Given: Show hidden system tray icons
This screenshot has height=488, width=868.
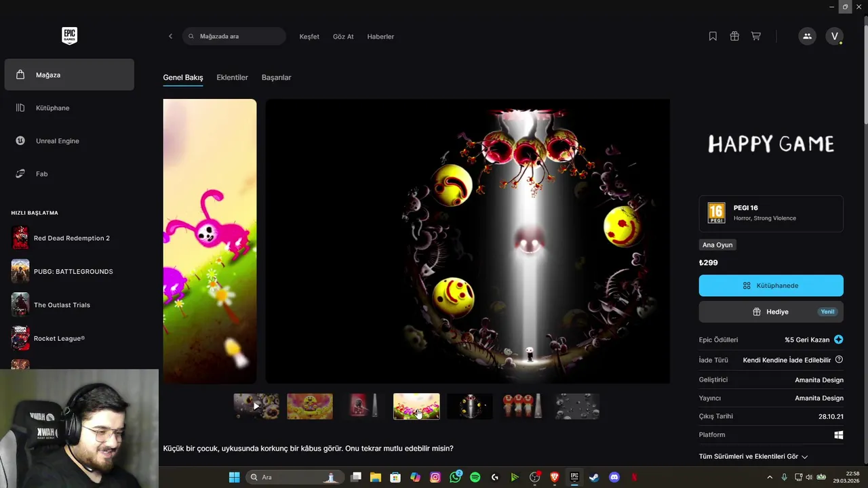Looking at the screenshot, I should 770,477.
